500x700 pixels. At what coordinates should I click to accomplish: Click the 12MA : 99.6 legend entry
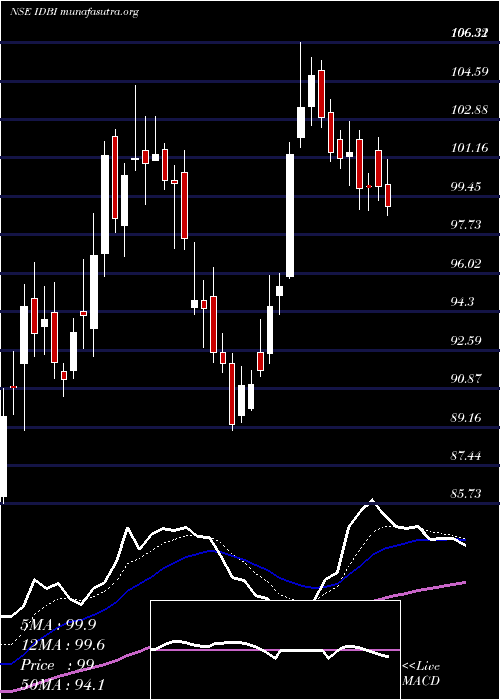click(x=62, y=645)
